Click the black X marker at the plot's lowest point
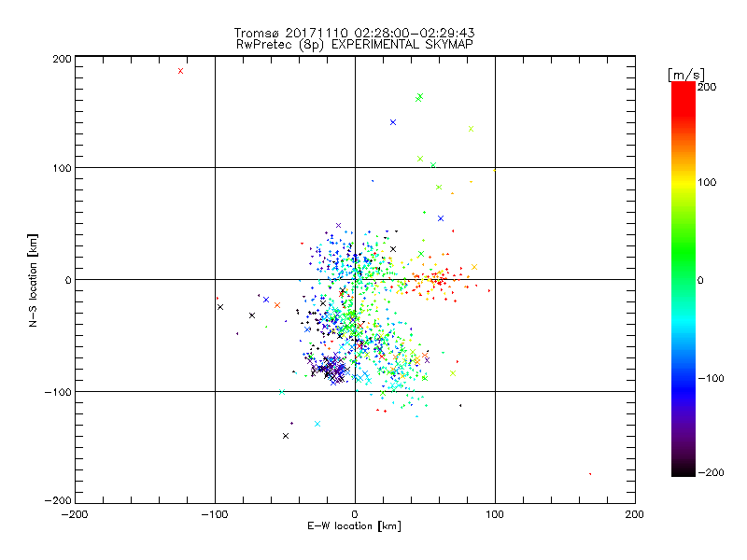747x560 pixels. click(286, 436)
